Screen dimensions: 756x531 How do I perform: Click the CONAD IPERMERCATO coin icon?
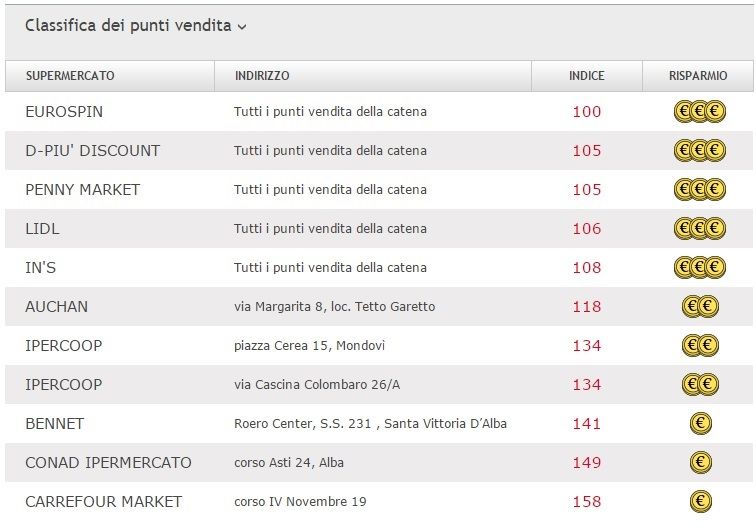[700, 463]
